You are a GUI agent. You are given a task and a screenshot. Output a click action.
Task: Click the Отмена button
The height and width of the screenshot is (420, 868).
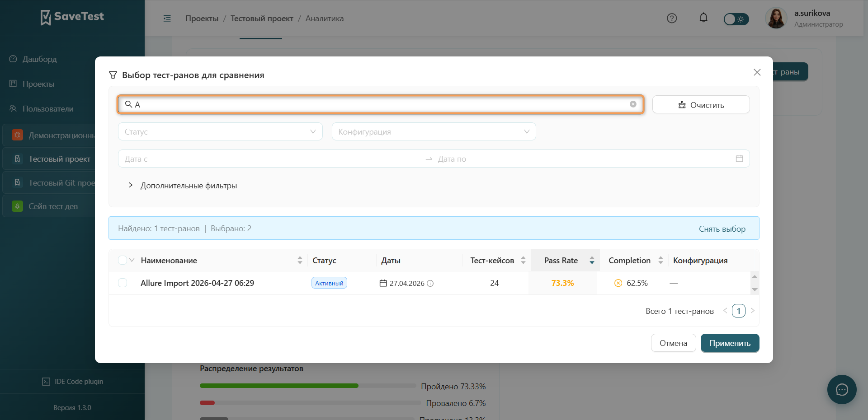tap(673, 343)
